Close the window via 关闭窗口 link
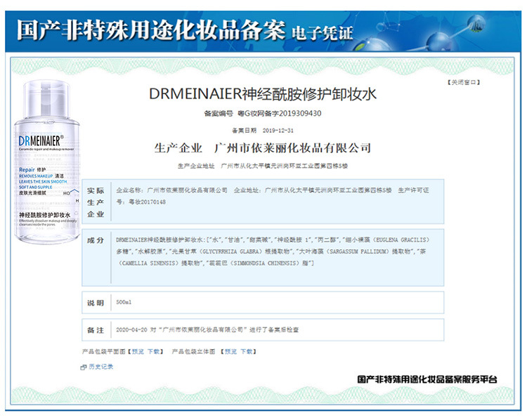Image resolution: width=527 pixels, height=420 pixels. pos(464,82)
